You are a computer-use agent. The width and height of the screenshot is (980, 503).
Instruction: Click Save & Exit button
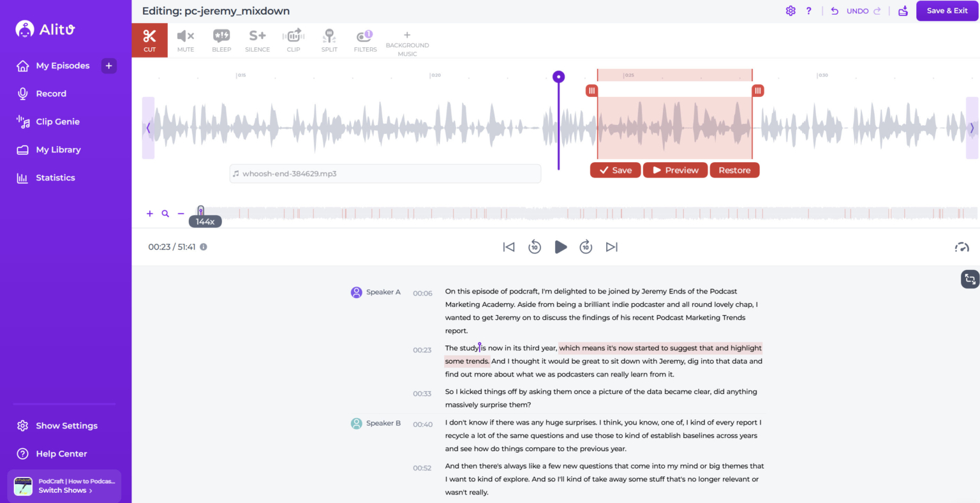(x=947, y=11)
